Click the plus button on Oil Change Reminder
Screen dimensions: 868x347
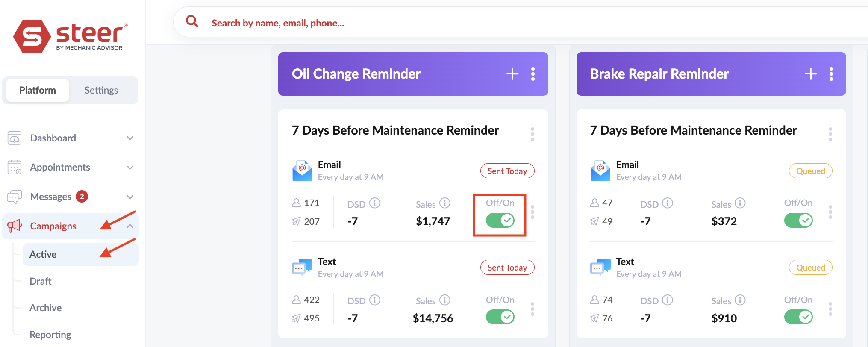pos(512,74)
